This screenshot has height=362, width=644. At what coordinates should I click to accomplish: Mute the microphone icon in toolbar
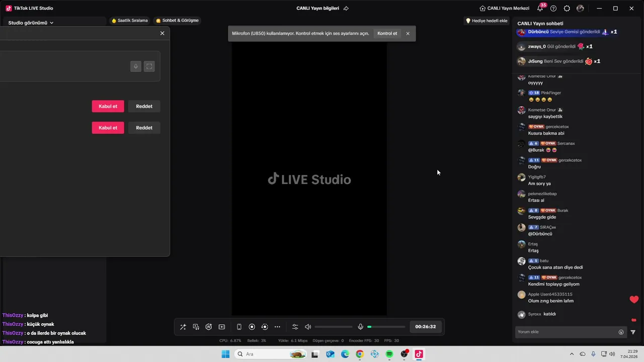coord(360,327)
